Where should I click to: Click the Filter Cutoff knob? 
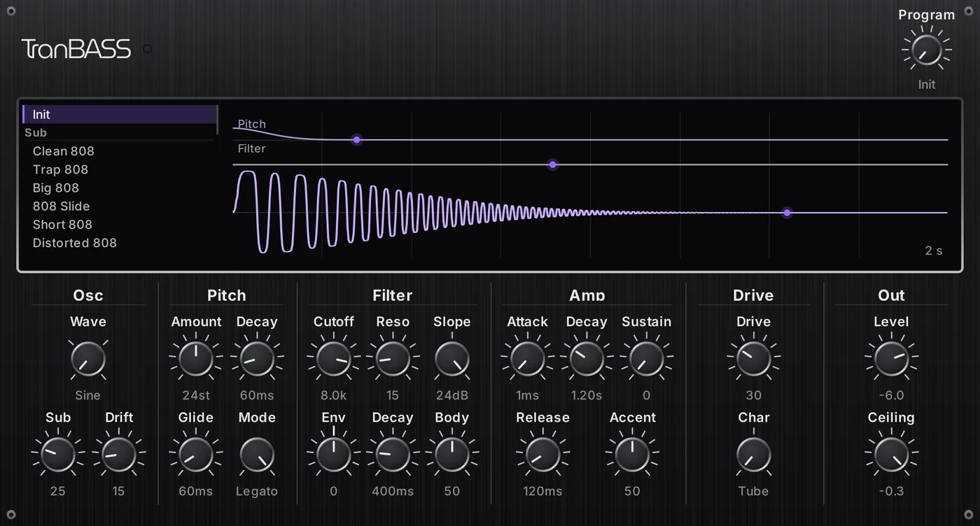[x=334, y=360]
